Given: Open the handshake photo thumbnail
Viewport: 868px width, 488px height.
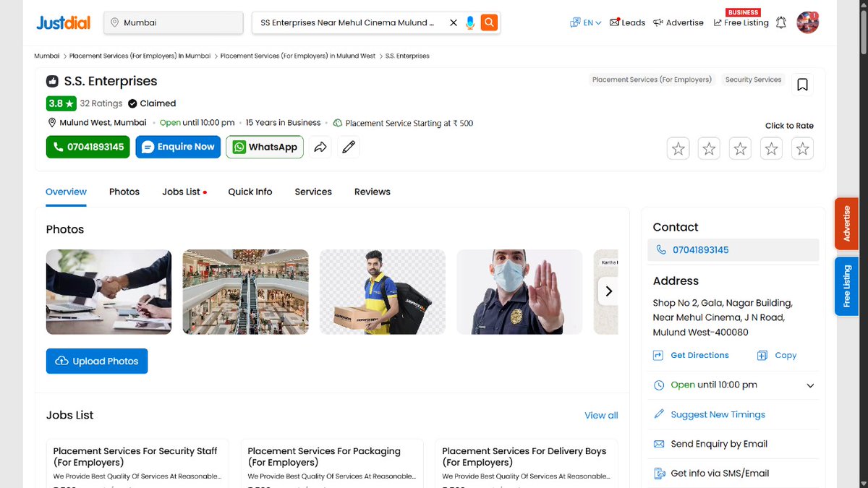Looking at the screenshot, I should pos(109,292).
